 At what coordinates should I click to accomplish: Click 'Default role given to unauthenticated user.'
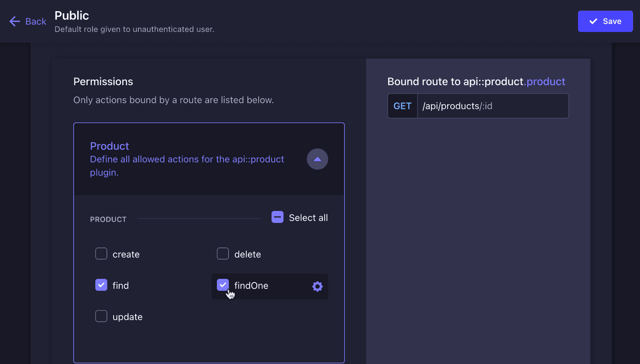134,29
